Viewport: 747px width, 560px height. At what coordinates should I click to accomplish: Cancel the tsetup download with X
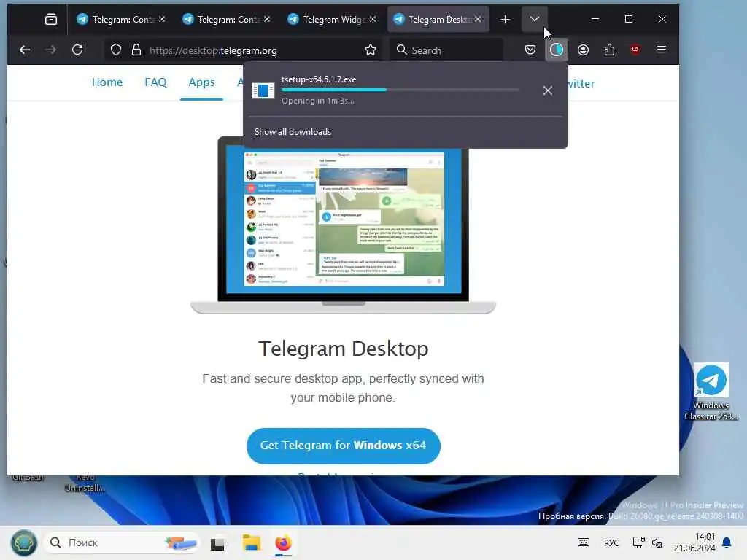coord(548,90)
